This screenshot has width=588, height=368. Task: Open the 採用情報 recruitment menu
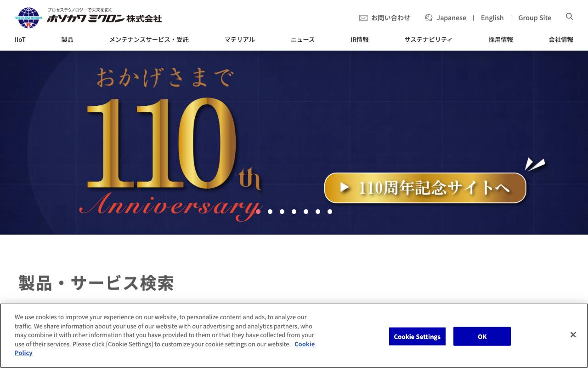tap(500, 40)
